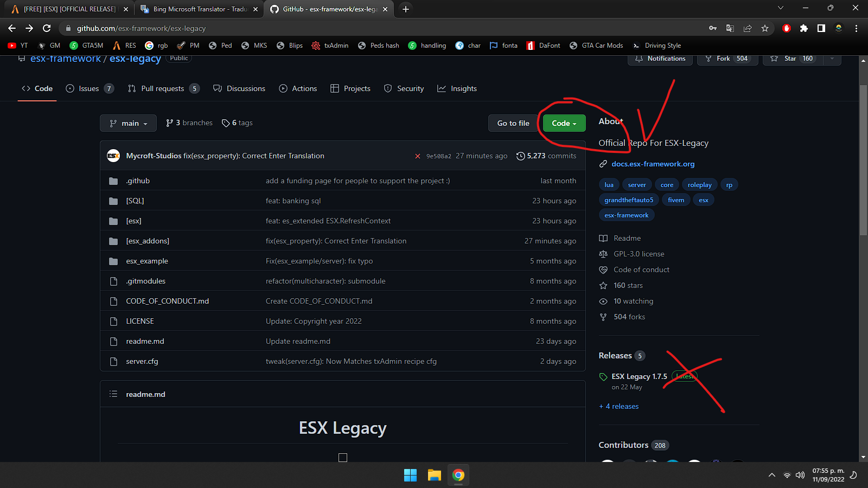Open the docs.esx-framework.org link
The width and height of the screenshot is (868, 488).
tap(653, 164)
